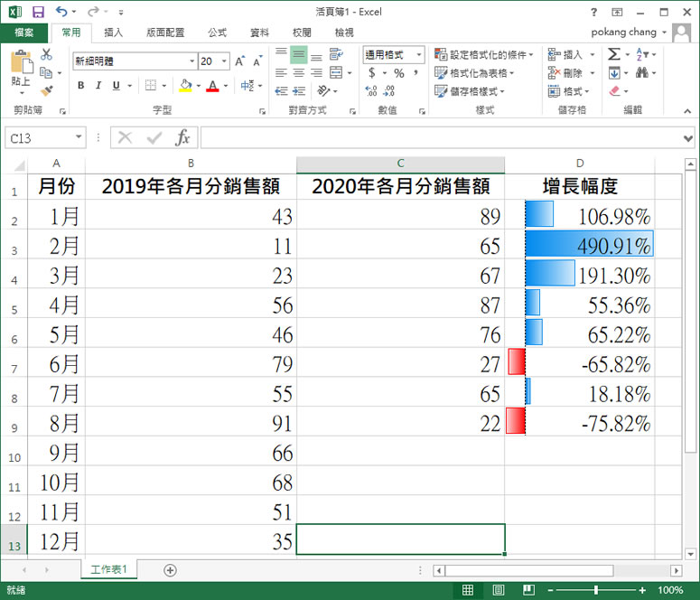Click the insert function fx icon
This screenshot has height=600, width=700.
click(x=182, y=137)
